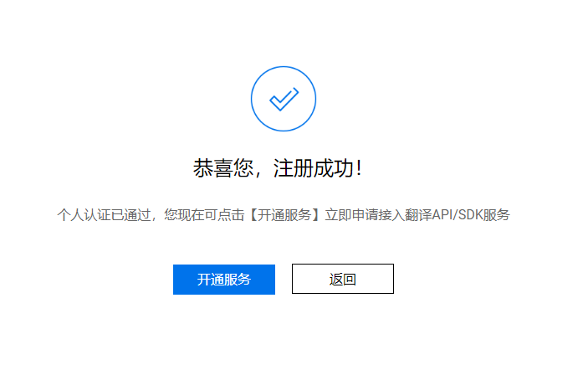Click the tick mark inside the circle
This screenshot has width=588, height=370.
click(284, 99)
